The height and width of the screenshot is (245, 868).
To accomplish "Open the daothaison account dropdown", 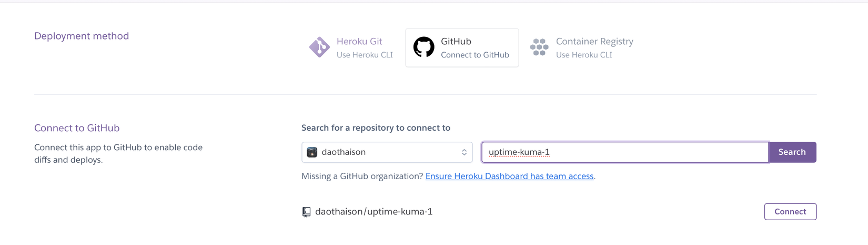I will coord(387,152).
